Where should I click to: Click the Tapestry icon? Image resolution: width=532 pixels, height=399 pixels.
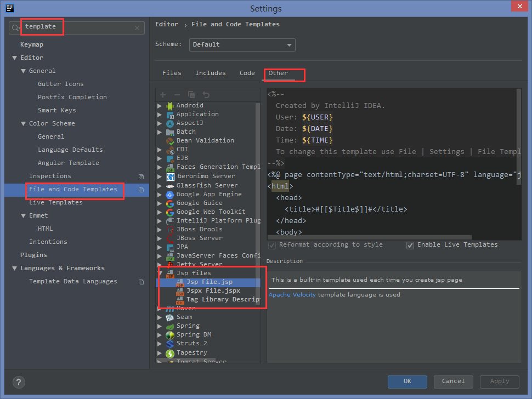tap(170, 353)
